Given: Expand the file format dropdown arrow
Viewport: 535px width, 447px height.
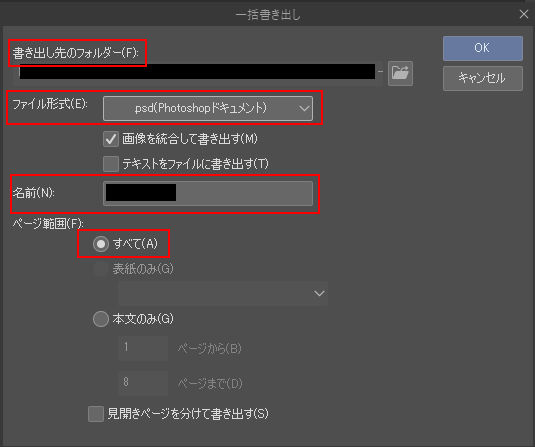Looking at the screenshot, I should coord(304,109).
